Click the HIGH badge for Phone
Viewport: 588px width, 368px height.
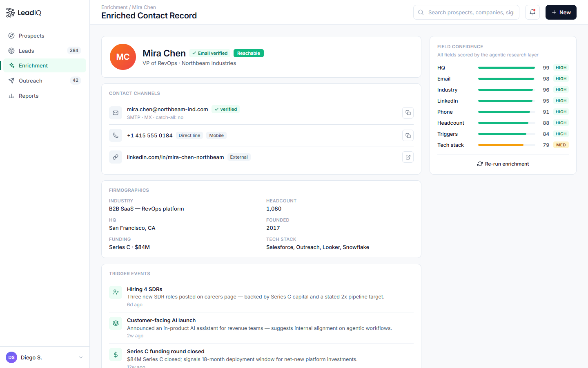(561, 112)
